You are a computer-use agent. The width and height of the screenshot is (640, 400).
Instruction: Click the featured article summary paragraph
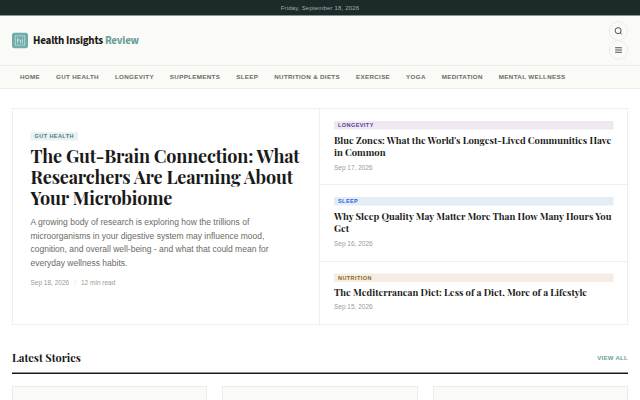[149, 242]
